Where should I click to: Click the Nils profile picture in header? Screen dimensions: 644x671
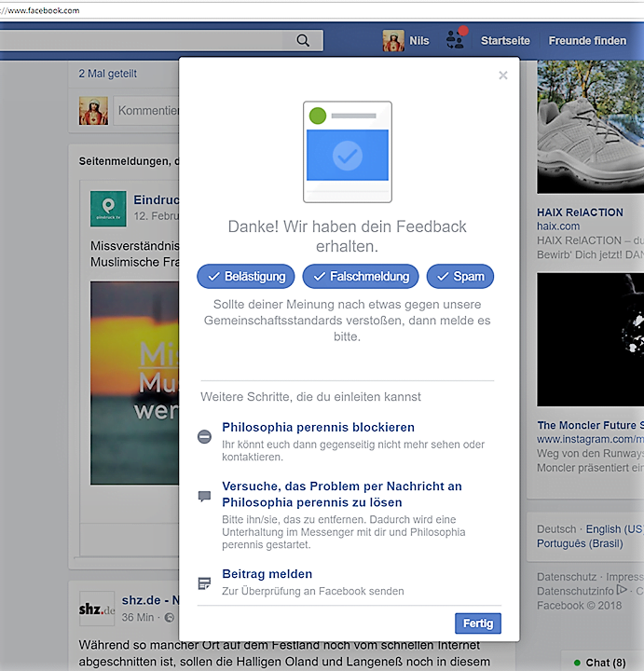pos(393,41)
